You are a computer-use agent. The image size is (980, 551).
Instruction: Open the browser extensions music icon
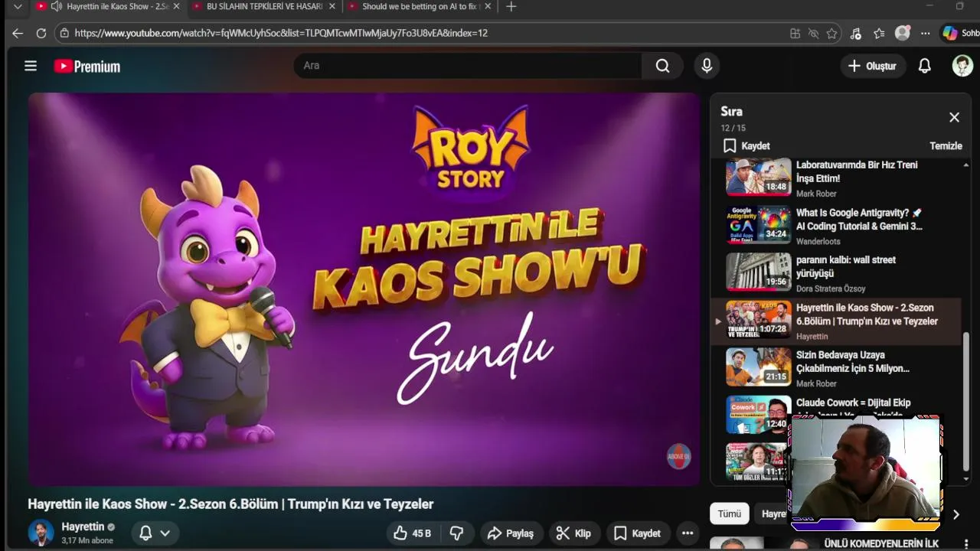click(x=856, y=33)
